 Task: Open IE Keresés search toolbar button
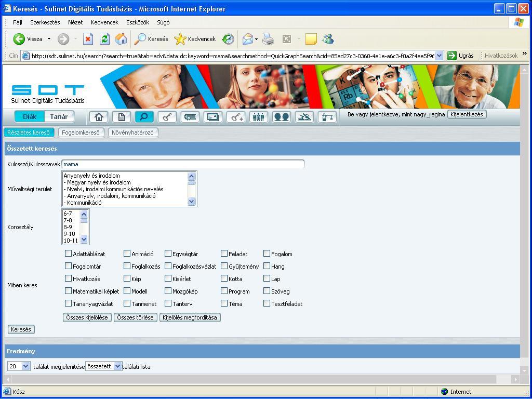click(151, 39)
